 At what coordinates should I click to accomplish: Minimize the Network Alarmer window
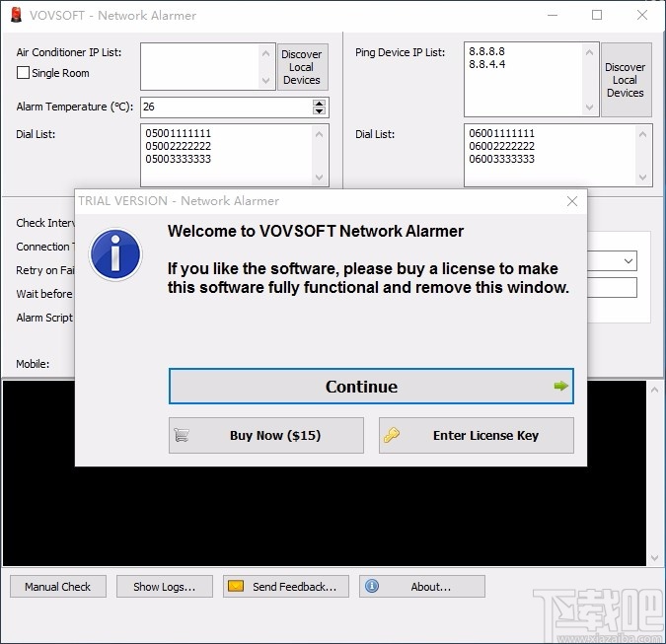point(553,15)
